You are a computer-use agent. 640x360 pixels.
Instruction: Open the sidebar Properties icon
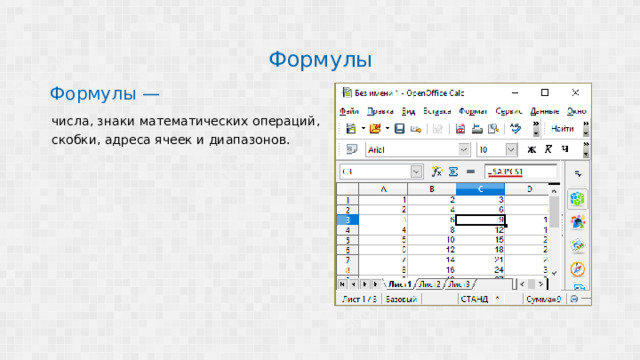coord(578,199)
